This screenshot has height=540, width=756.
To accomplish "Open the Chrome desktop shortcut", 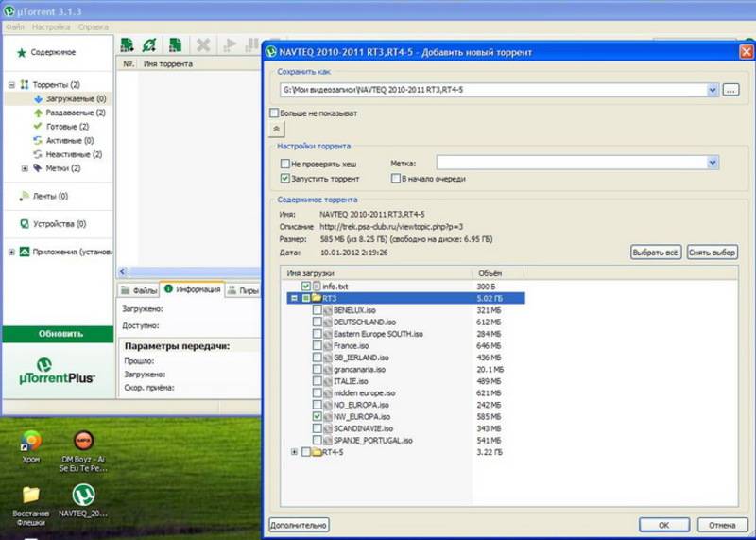I will [31, 443].
